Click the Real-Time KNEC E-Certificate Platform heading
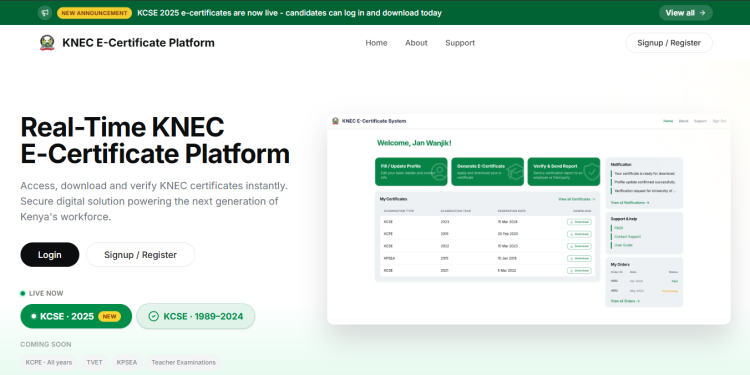This screenshot has height=375, width=750. tap(155, 141)
